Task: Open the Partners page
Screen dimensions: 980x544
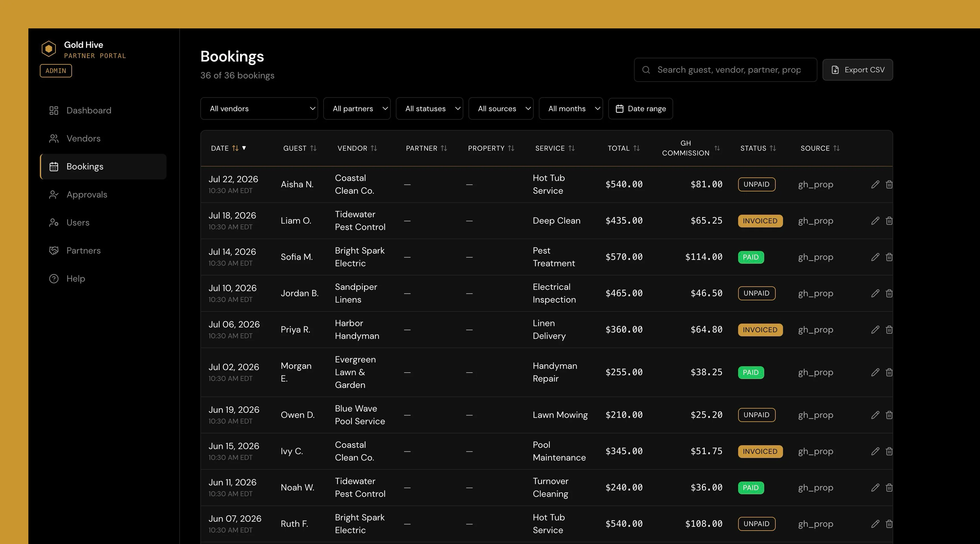Action: 103,251
